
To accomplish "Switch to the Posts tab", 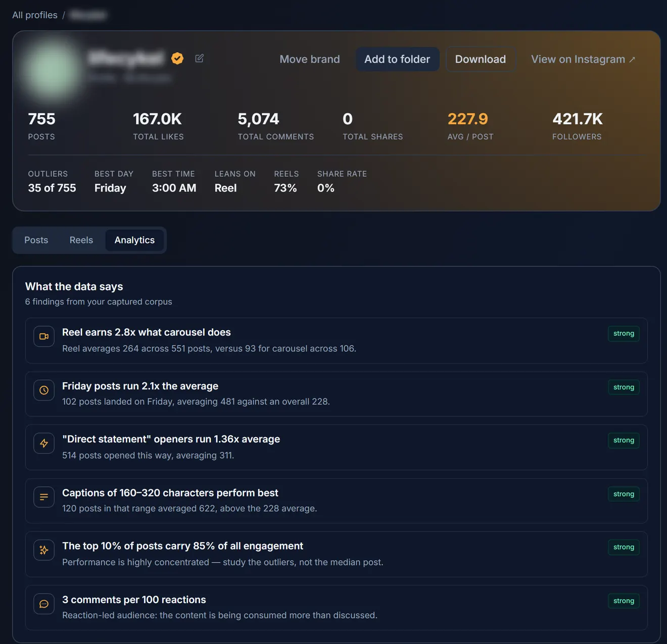I will (x=36, y=240).
